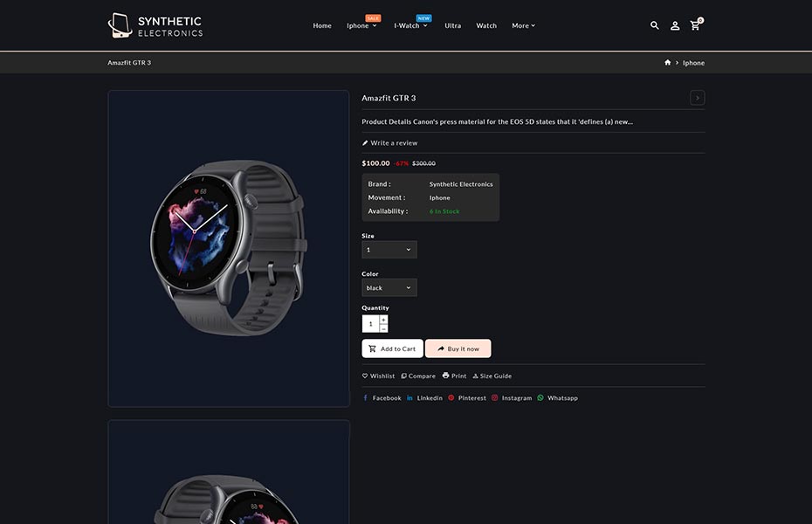
Task: Increase quantity with plus stepper
Action: (383, 320)
